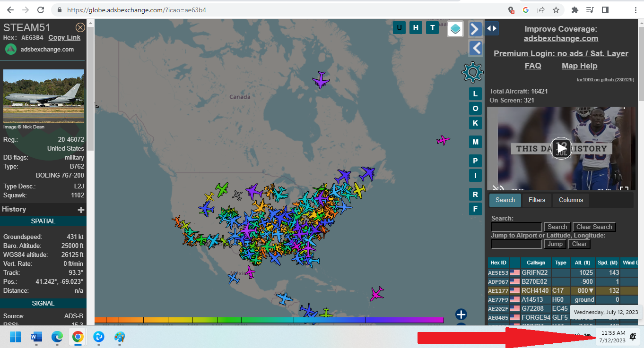
Task: Open the Chrome extensions puzzle icon
Action: 575,9
